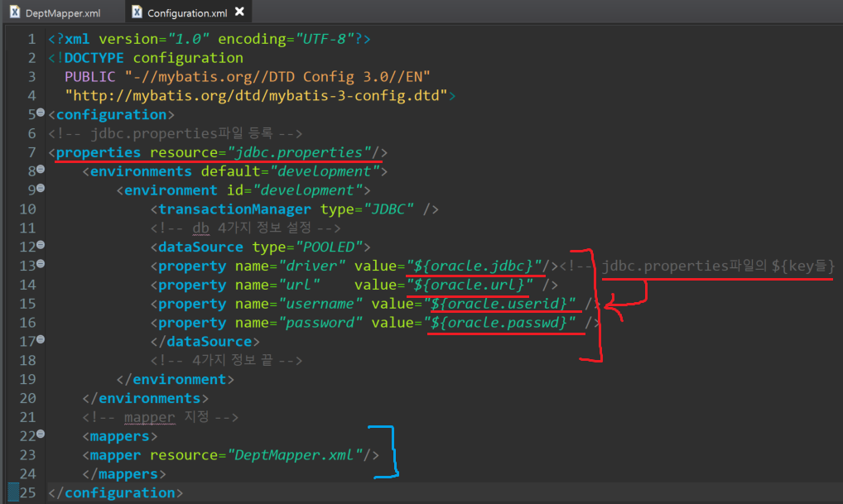Collapse the dataSource element at line 12
The height and width of the screenshot is (504, 843).
pos(41,245)
